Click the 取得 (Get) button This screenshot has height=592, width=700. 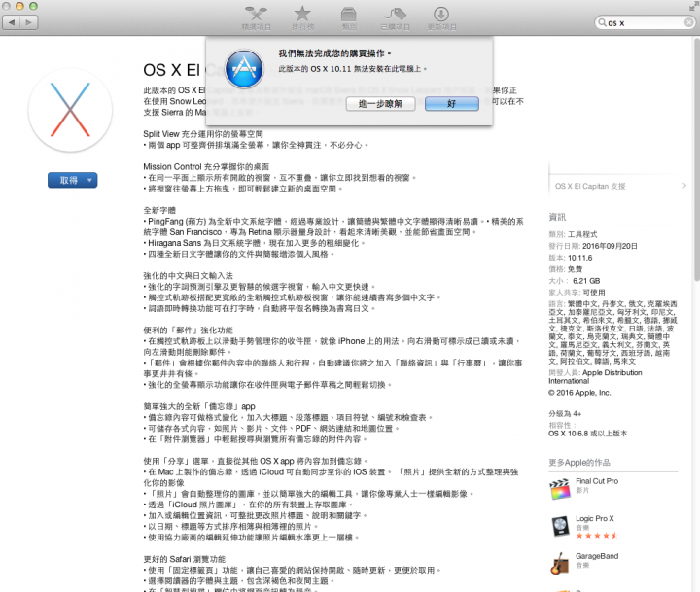67,181
